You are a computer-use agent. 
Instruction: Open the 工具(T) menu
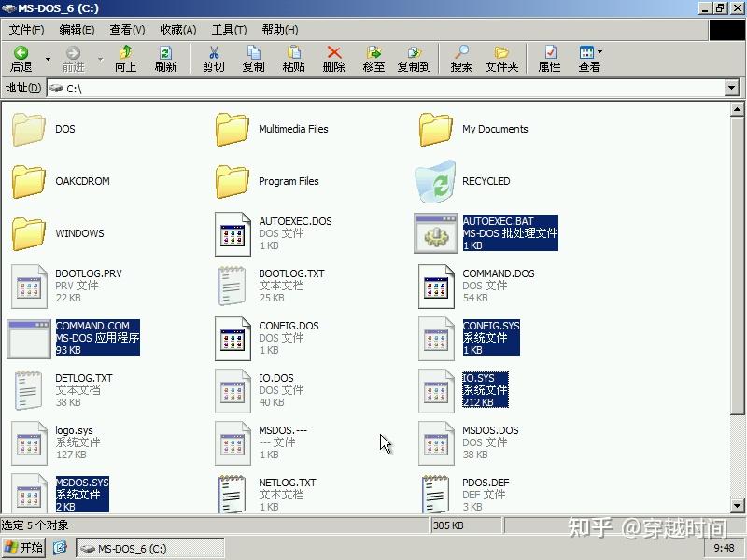(229, 30)
